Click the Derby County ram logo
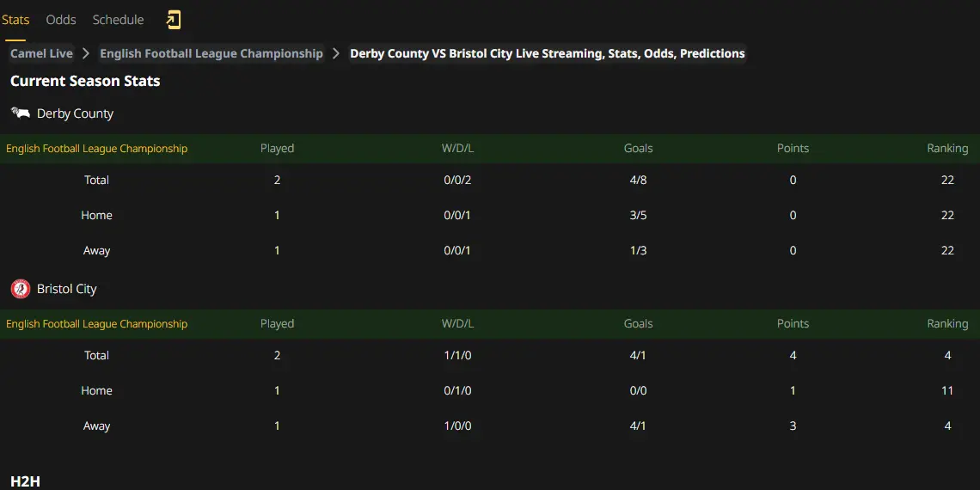 (x=21, y=113)
